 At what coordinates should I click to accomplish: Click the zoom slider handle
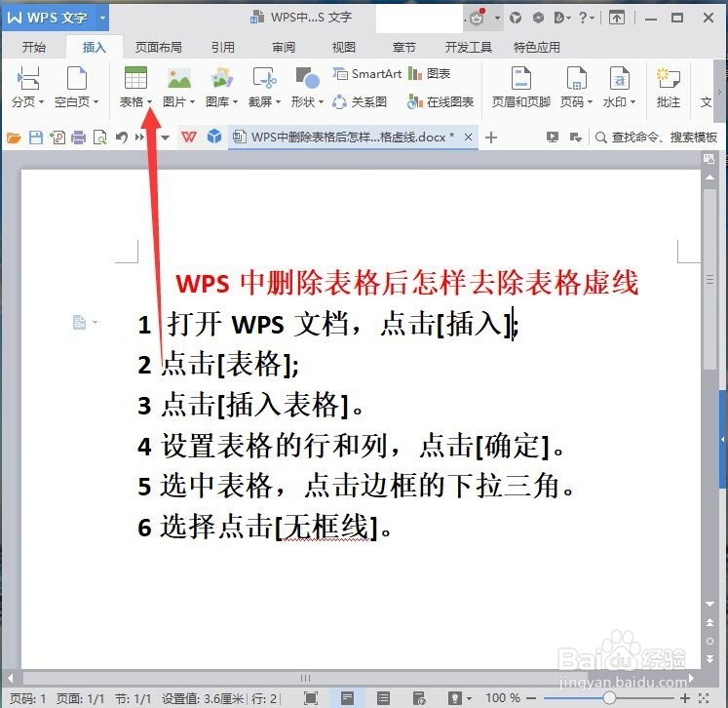pos(610,697)
